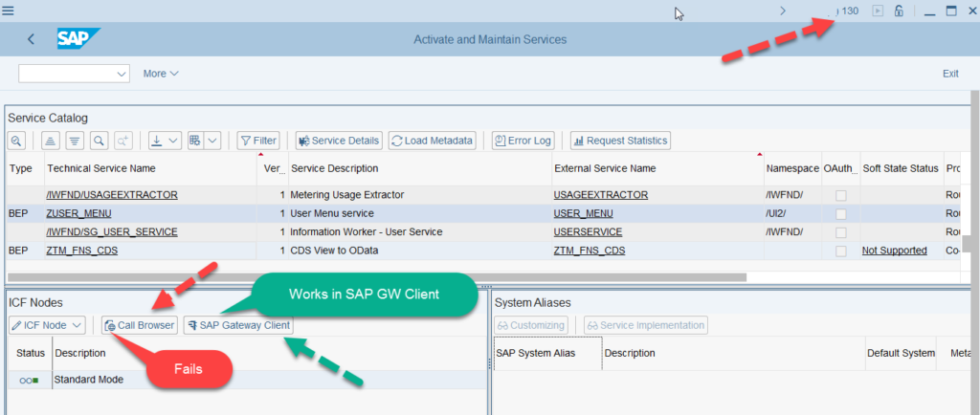The width and height of the screenshot is (980, 415).
Task: Click the command input field
Action: click(67, 74)
